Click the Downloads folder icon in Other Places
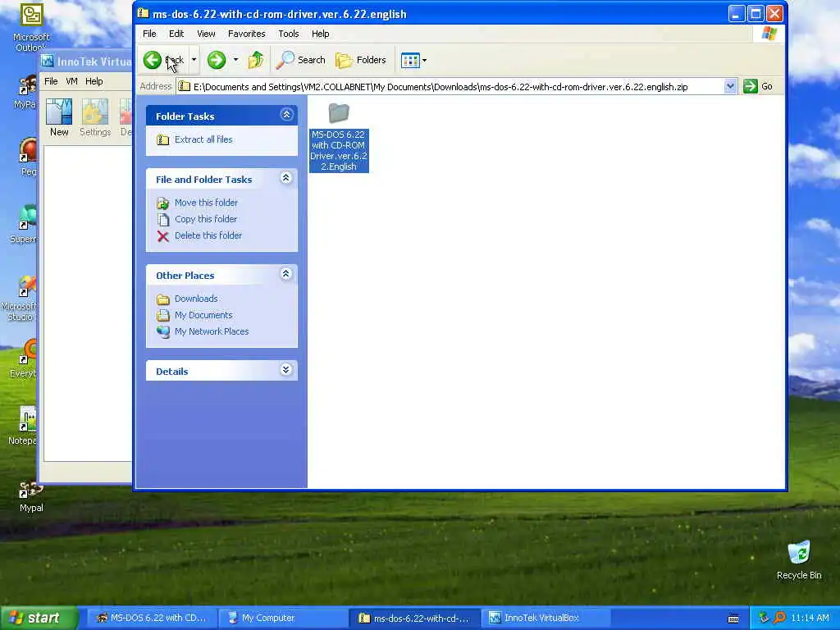This screenshot has height=630, width=840. [x=163, y=299]
